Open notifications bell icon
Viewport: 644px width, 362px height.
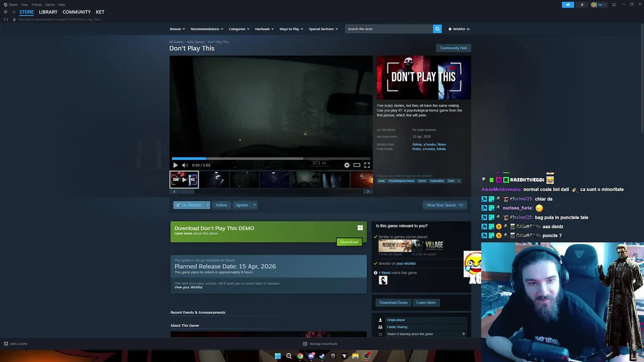click(x=582, y=5)
